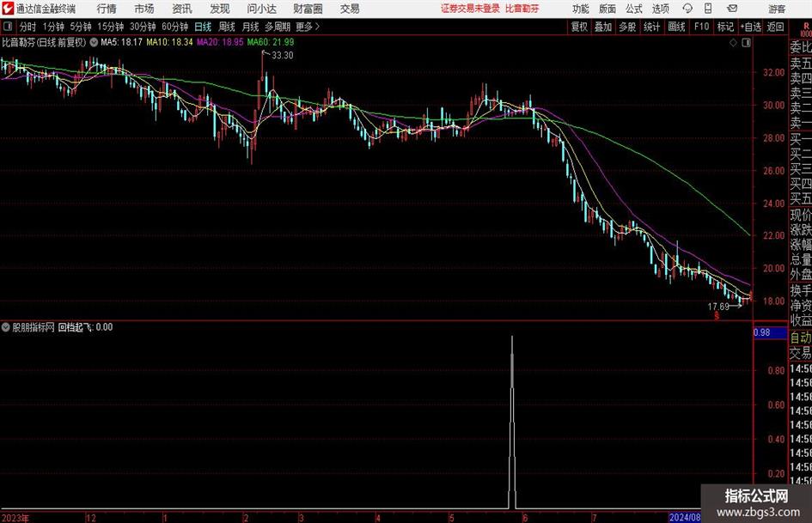
Task: Click the 统计 statistics button
Action: (x=651, y=27)
